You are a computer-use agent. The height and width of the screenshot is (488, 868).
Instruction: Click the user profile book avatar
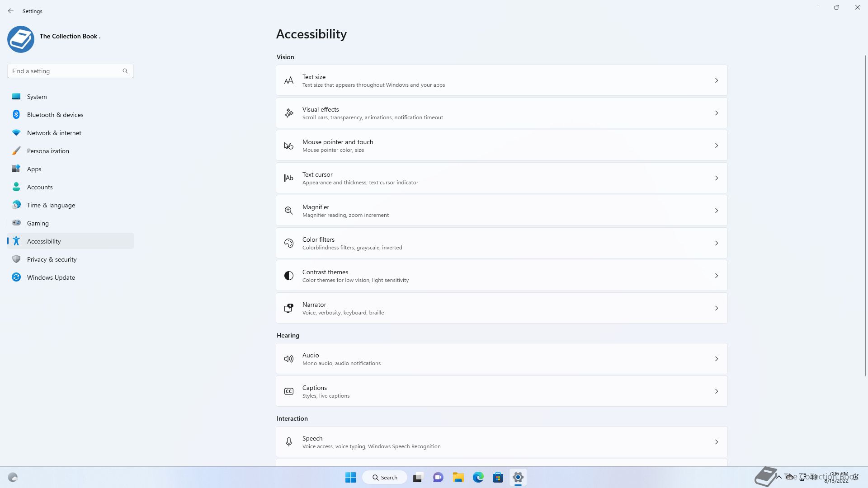pyautogui.click(x=21, y=39)
